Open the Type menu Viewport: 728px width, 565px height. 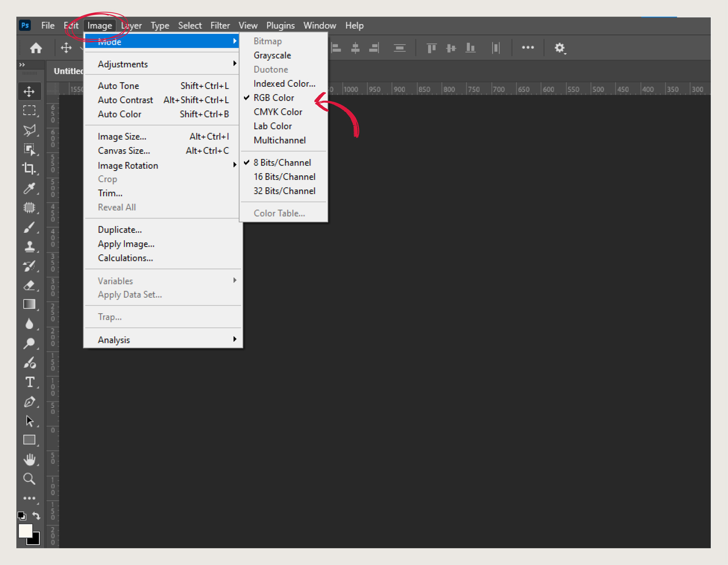point(160,25)
